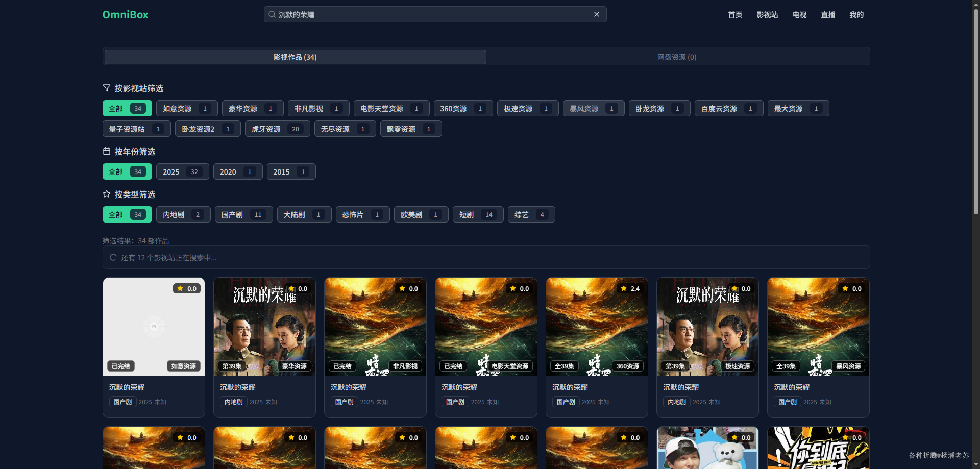Filter by 最大资源 site

(798, 108)
